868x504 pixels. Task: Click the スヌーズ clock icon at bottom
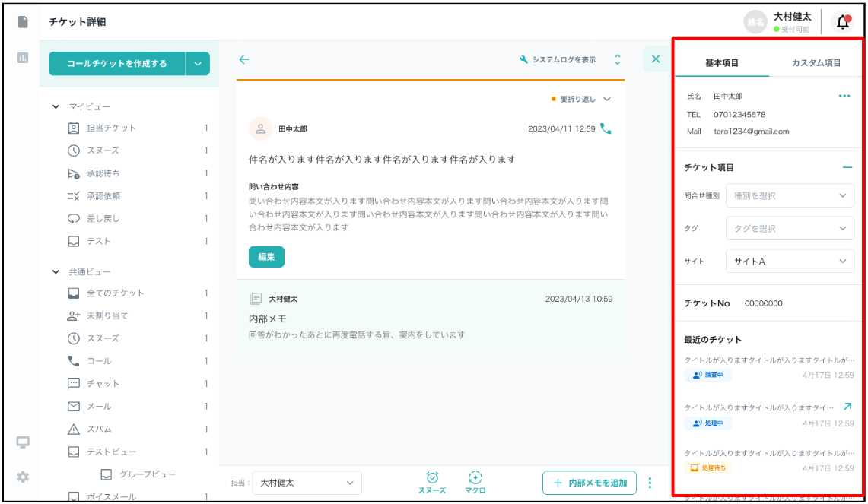coord(432,483)
